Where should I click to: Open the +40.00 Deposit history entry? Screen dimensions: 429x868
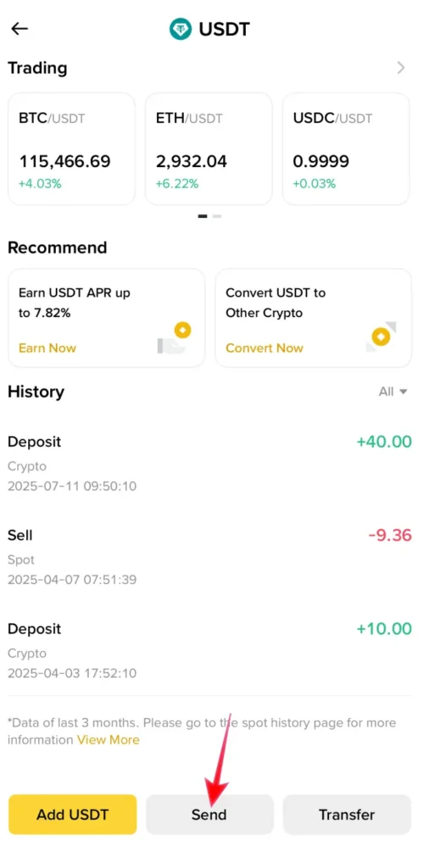click(x=209, y=464)
